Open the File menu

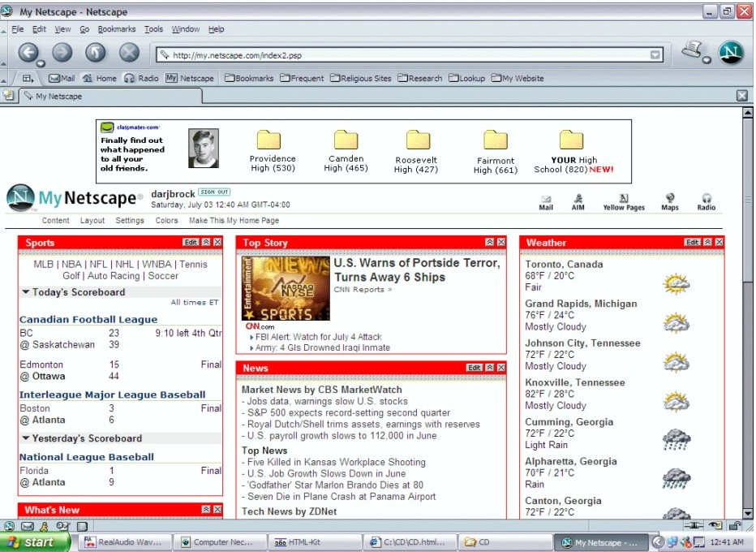pos(17,29)
